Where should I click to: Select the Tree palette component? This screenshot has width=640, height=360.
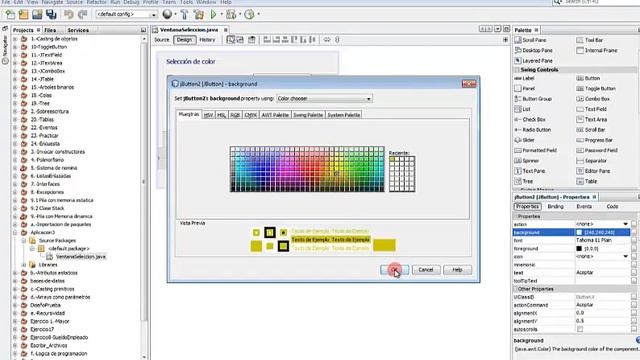524,181
